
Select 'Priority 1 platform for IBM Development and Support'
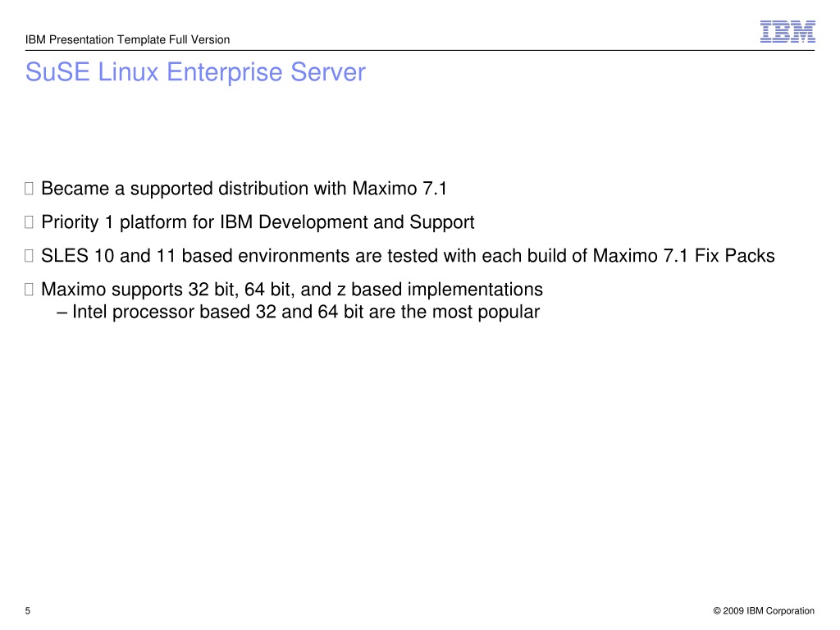(x=258, y=222)
